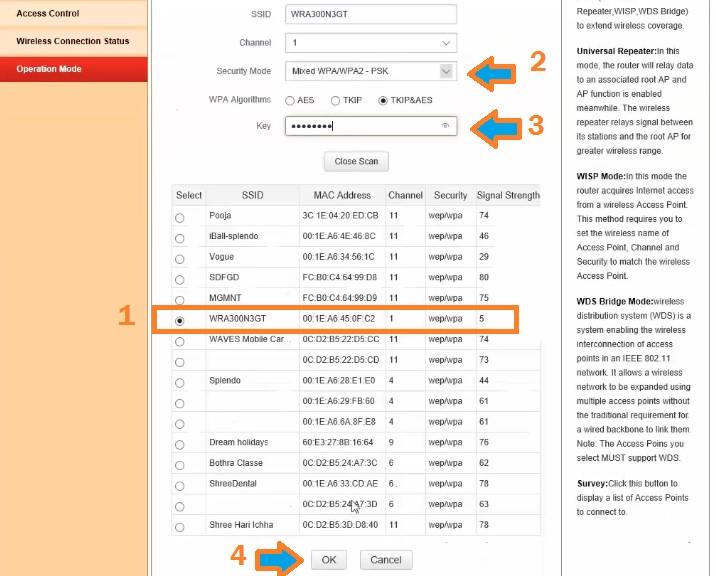Click the Close Scan button

[x=355, y=161]
